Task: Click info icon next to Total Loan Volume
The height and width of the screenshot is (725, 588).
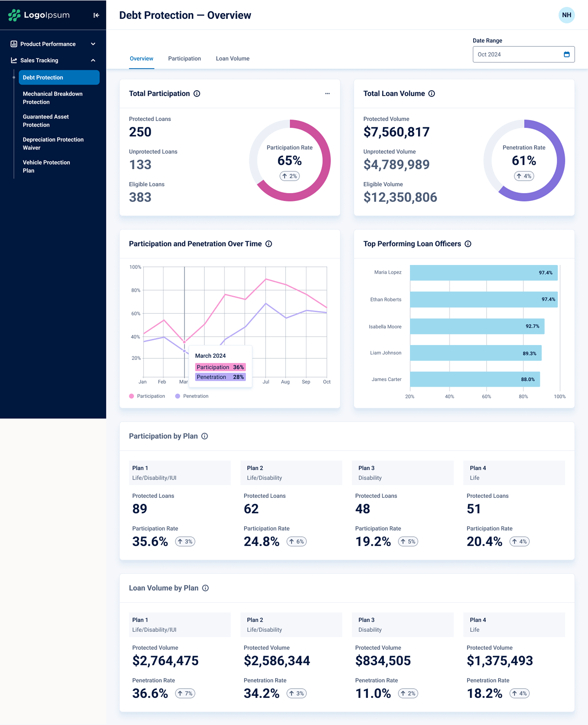Action: 432,93
